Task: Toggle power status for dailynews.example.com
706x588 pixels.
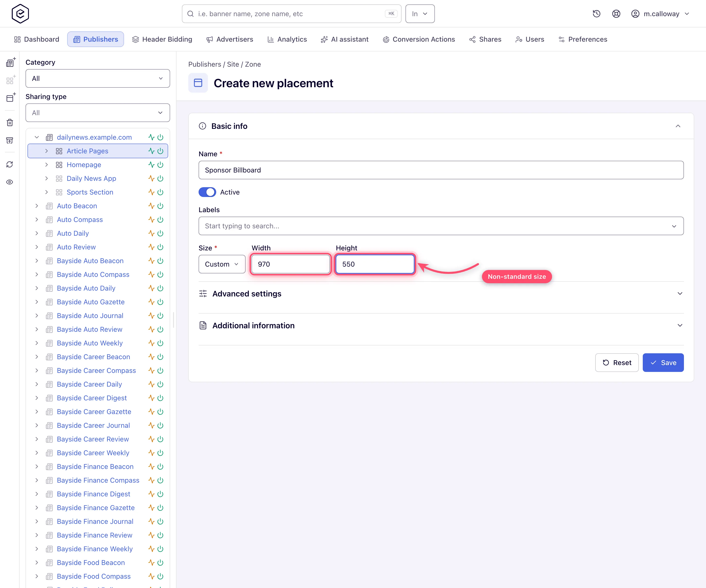Action: pyautogui.click(x=160, y=137)
